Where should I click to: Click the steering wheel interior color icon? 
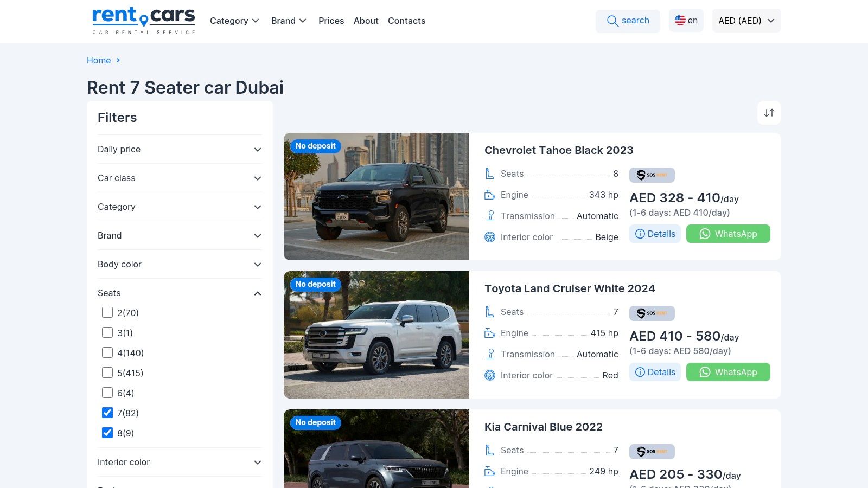[490, 237]
